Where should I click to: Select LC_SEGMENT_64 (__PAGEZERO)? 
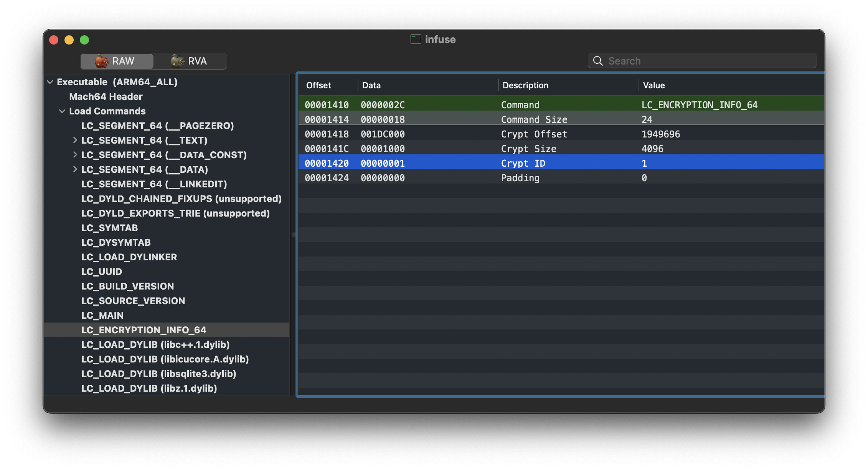[157, 126]
